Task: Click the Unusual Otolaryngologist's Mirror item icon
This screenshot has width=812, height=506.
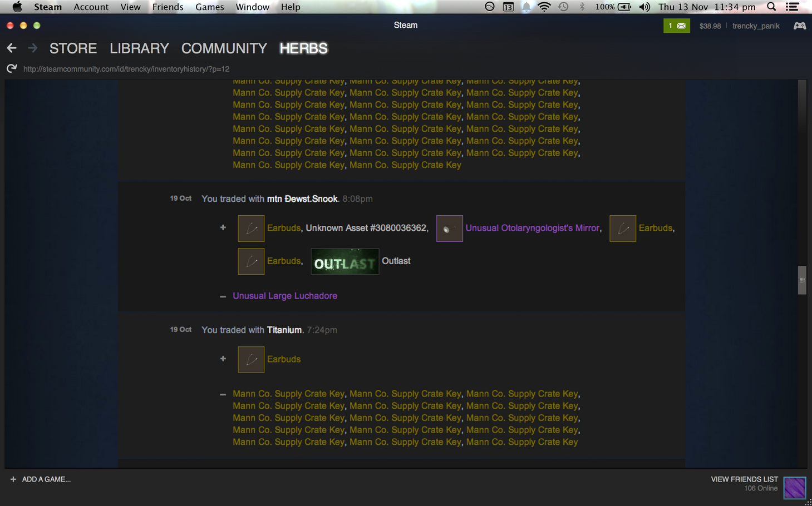Action: coord(449,229)
